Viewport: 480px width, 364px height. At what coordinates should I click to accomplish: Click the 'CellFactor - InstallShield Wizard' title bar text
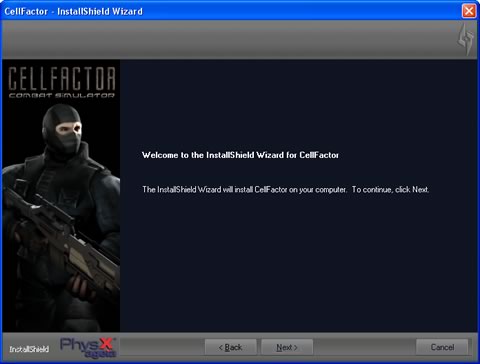73,11
